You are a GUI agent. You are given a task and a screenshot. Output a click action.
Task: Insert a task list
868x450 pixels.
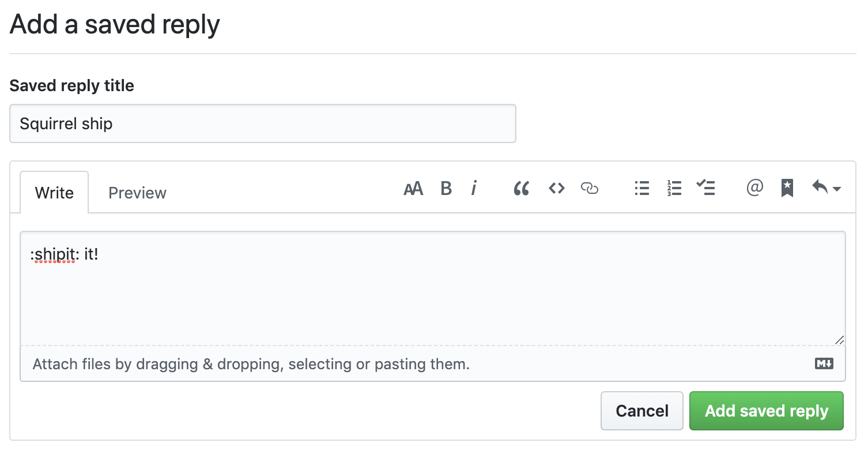706,188
